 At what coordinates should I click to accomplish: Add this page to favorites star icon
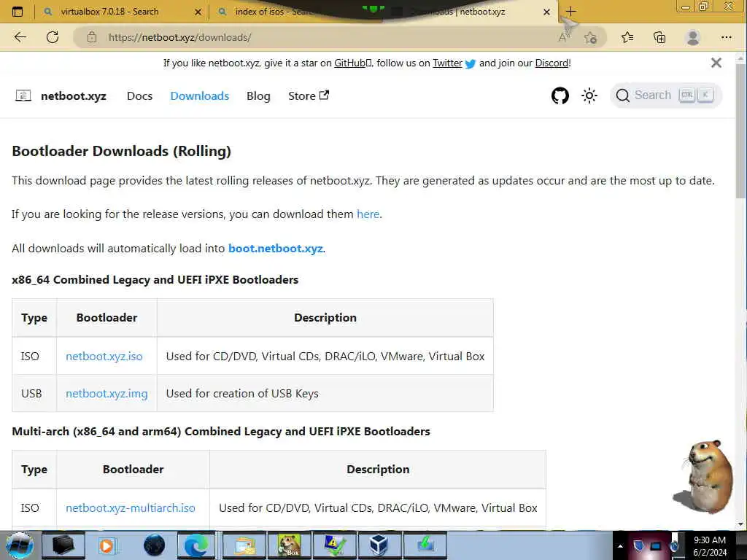[591, 38]
